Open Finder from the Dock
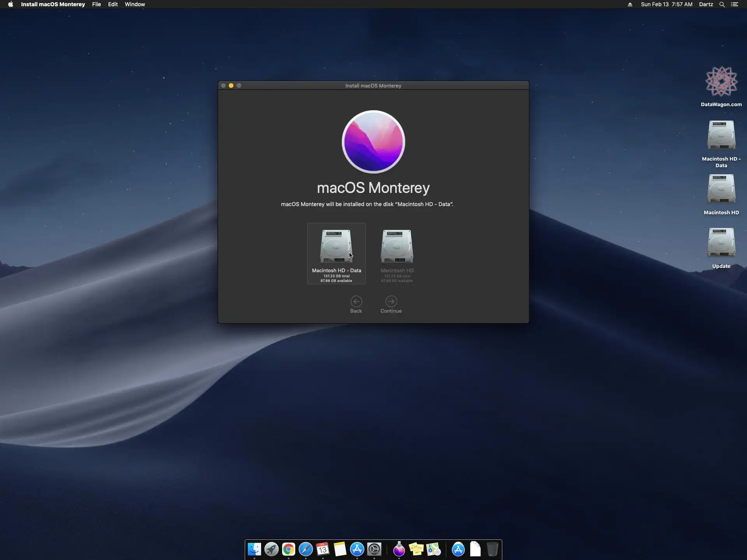Screen dimensions: 747x560 point(254,549)
